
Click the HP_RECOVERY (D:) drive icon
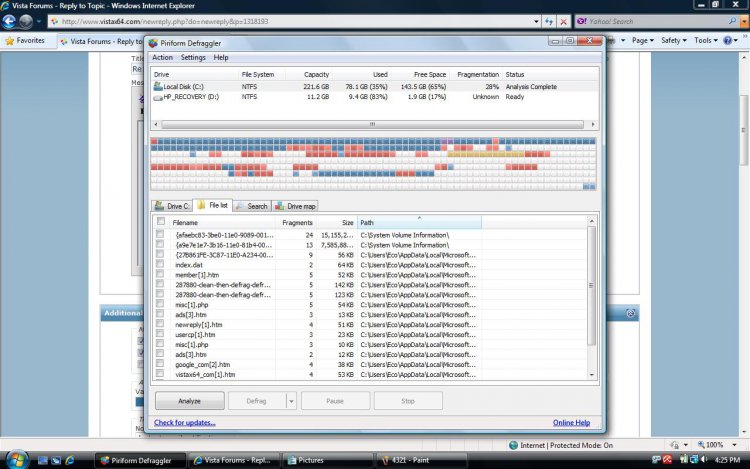pos(158,97)
